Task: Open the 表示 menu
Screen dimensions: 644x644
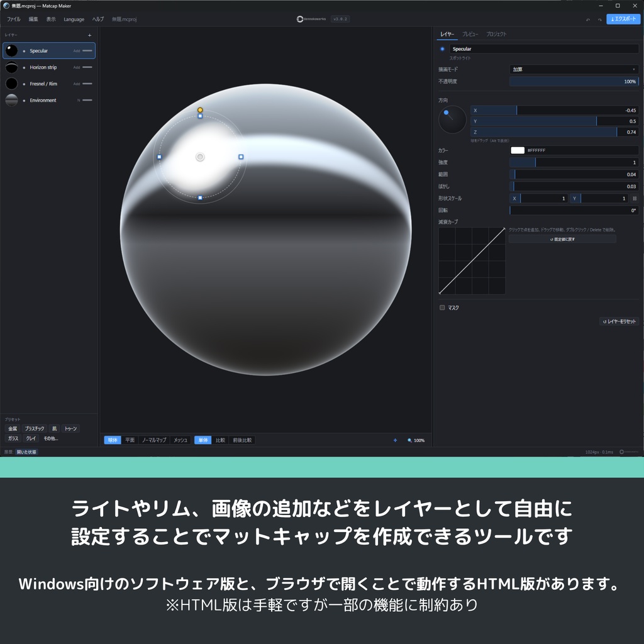Action: pos(51,19)
